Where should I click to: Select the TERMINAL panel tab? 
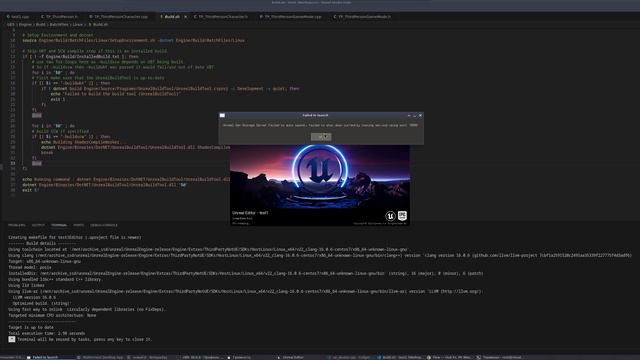[x=59, y=225]
